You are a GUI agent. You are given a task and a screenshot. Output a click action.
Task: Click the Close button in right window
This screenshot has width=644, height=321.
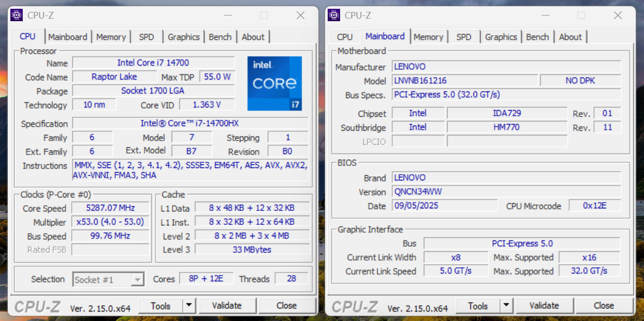604,305
